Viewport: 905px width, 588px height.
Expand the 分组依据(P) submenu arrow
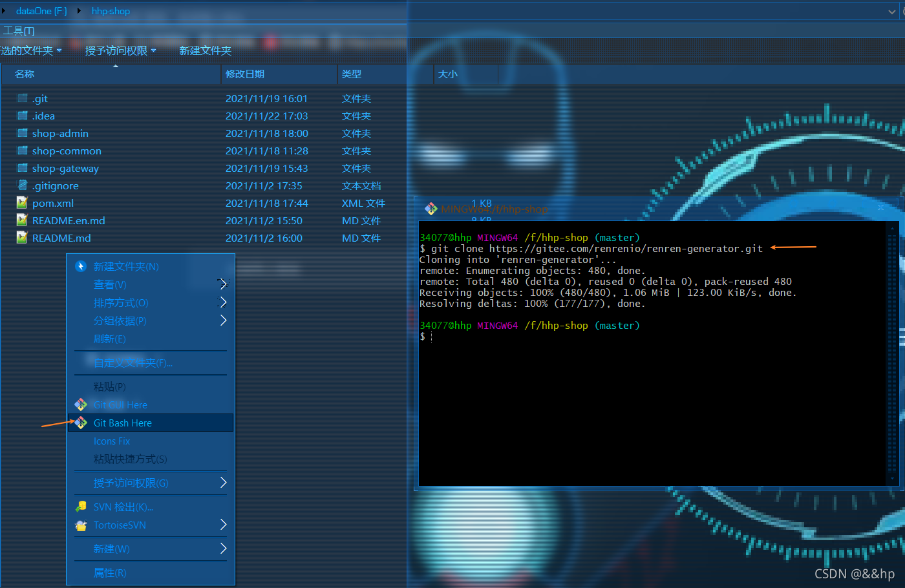tap(223, 320)
